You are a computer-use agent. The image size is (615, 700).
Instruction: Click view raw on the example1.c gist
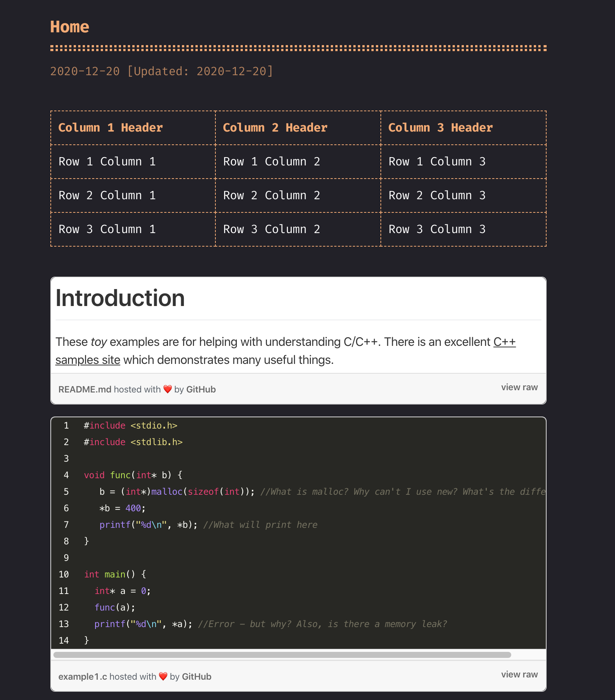point(520,674)
